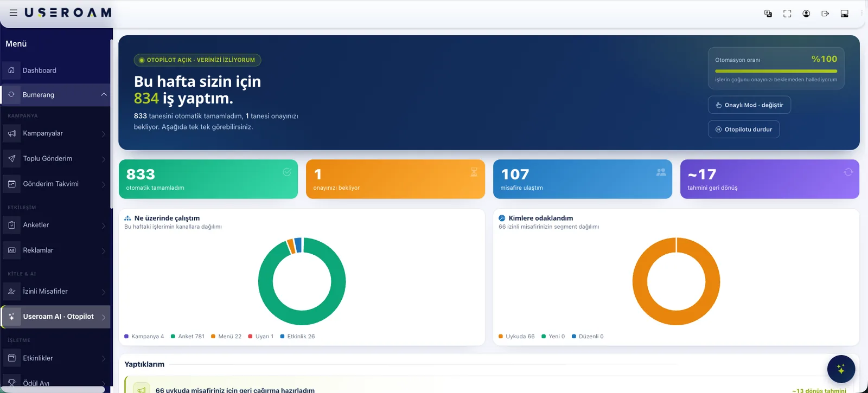Click the İzinli Misafirler person icon
This screenshot has width=868, height=393.
coord(12,291)
